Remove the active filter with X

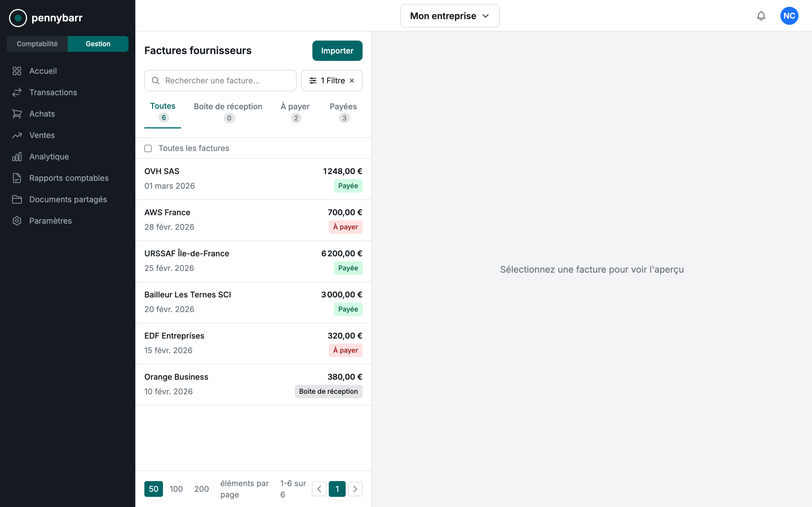(x=352, y=81)
